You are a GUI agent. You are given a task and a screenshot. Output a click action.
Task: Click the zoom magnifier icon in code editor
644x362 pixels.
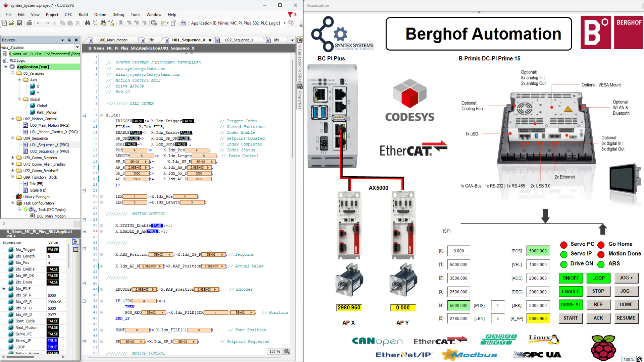286,351
